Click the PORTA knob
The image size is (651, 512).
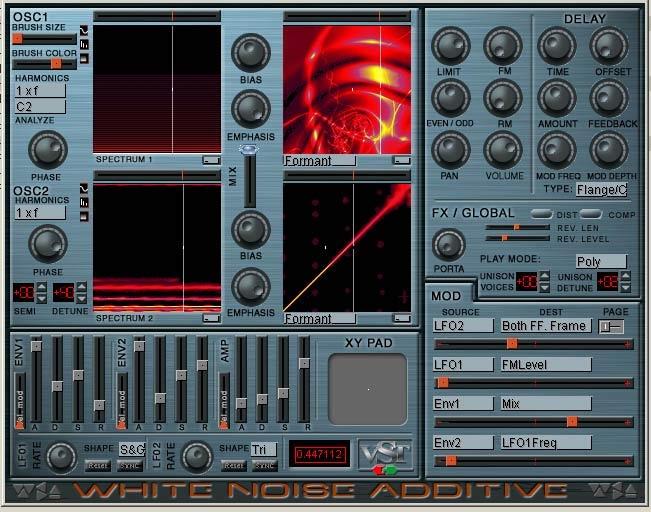(x=448, y=245)
